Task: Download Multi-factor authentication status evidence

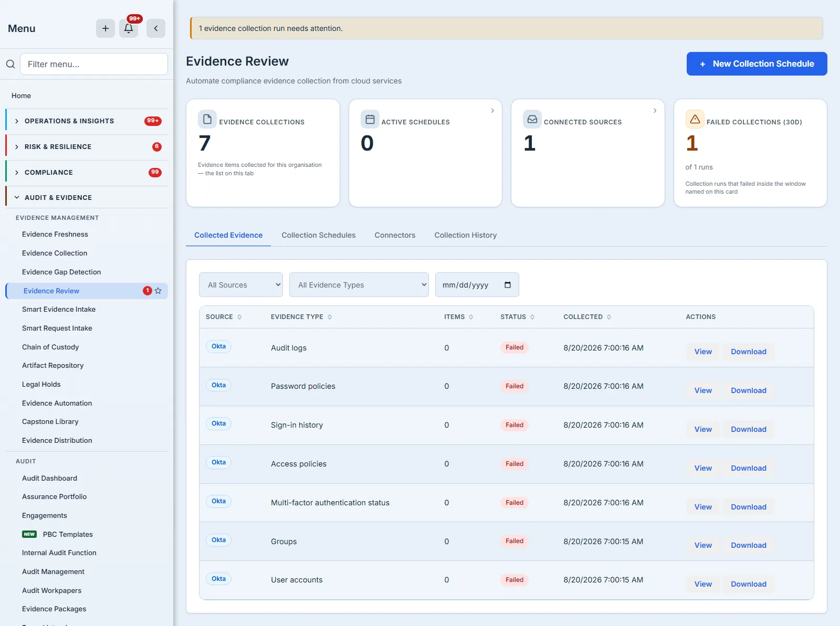Action: click(749, 507)
